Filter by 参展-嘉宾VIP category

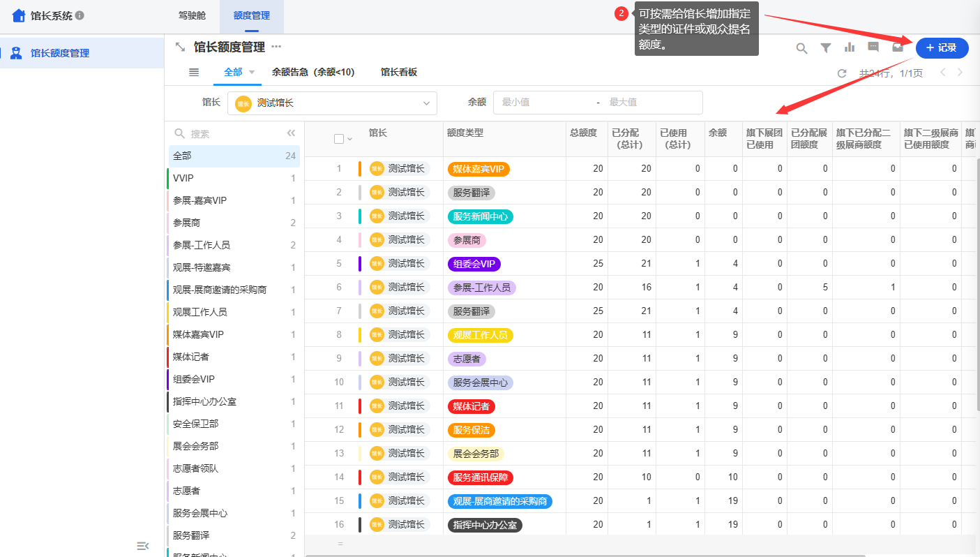click(234, 200)
